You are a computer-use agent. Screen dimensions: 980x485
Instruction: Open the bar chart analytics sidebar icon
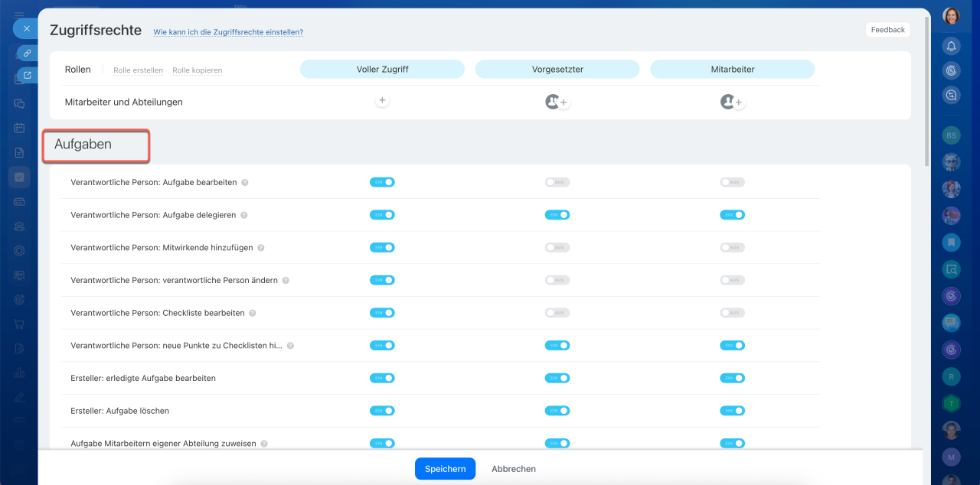coord(19,373)
